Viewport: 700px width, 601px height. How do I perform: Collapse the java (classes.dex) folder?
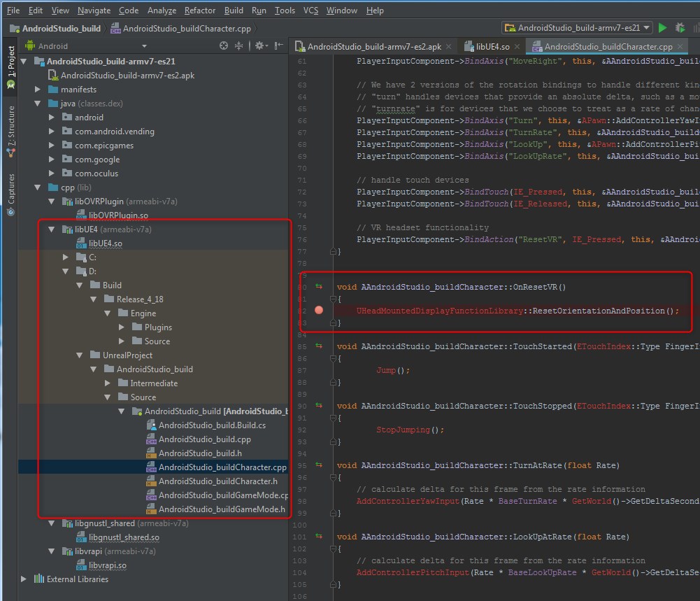pos(38,103)
